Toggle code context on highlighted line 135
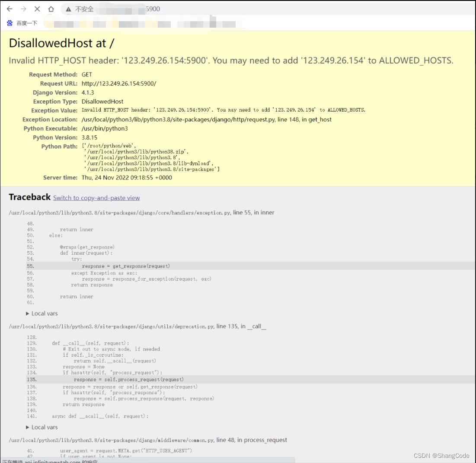This screenshot has width=476, height=463. pyautogui.click(x=130, y=379)
